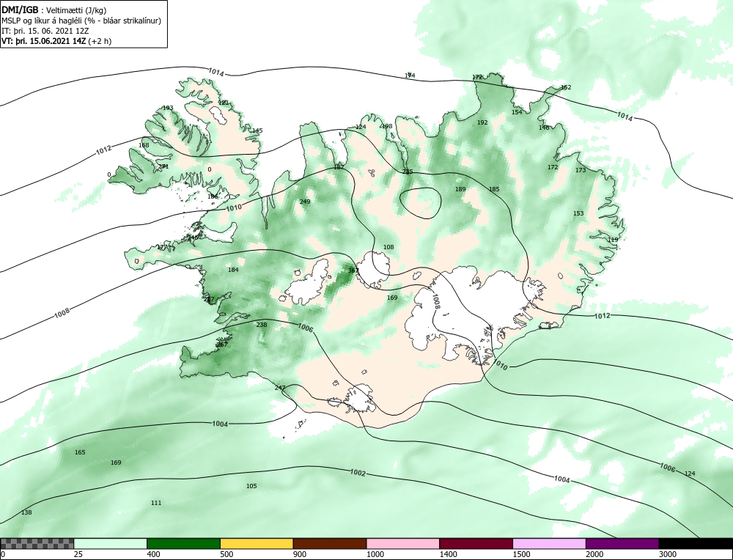Select the 'VT: þri. 15.06.2021 14Z (+2 h)' line
Image resolution: width=733 pixels, height=560 pixels.
[56, 41]
